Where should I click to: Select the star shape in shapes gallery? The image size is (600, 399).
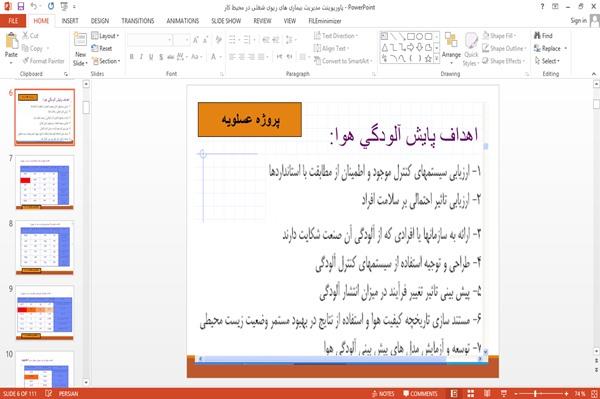coord(429,59)
